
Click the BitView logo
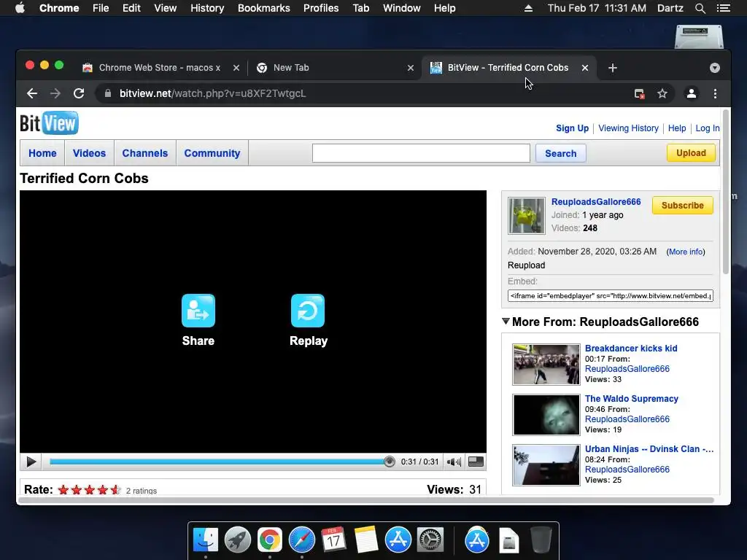49,123
